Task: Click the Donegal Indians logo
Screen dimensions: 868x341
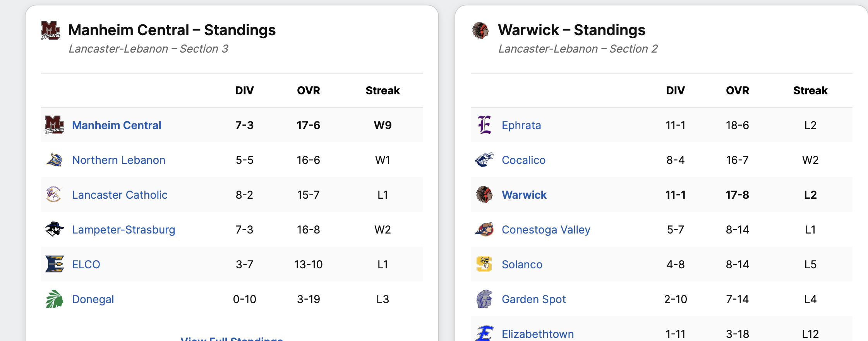Action: 54,299
